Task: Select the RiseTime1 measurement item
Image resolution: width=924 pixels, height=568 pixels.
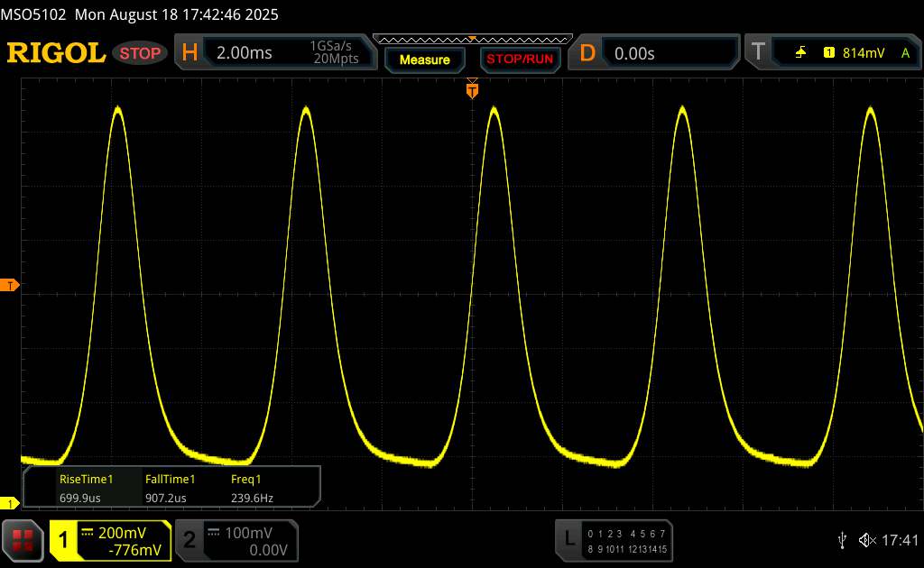Action: click(x=86, y=488)
